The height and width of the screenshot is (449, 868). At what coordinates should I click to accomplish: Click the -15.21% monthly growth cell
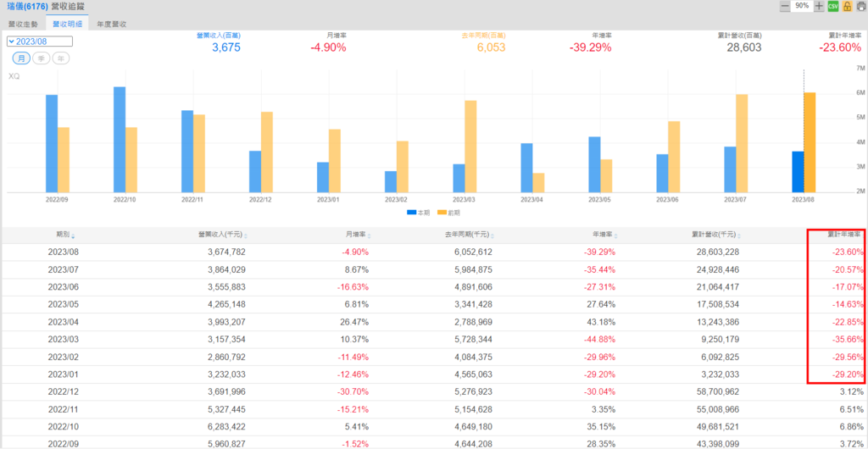click(352, 410)
